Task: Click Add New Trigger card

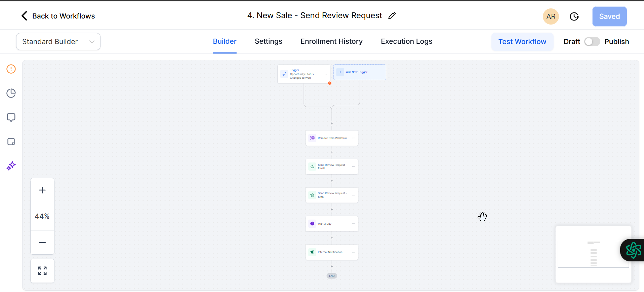Action: [360, 72]
